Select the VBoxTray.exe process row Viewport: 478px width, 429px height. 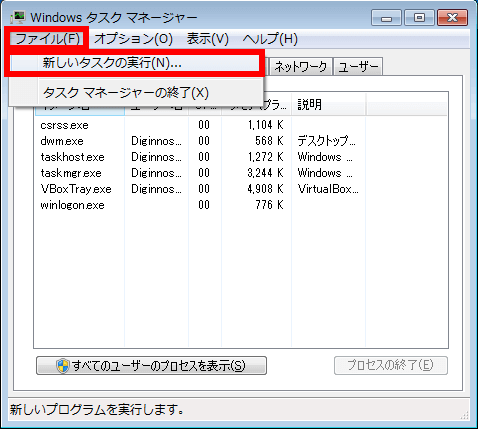tap(241, 189)
